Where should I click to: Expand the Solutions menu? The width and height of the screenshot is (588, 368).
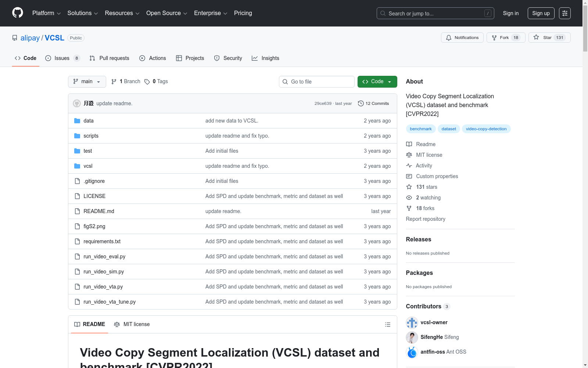coord(83,13)
